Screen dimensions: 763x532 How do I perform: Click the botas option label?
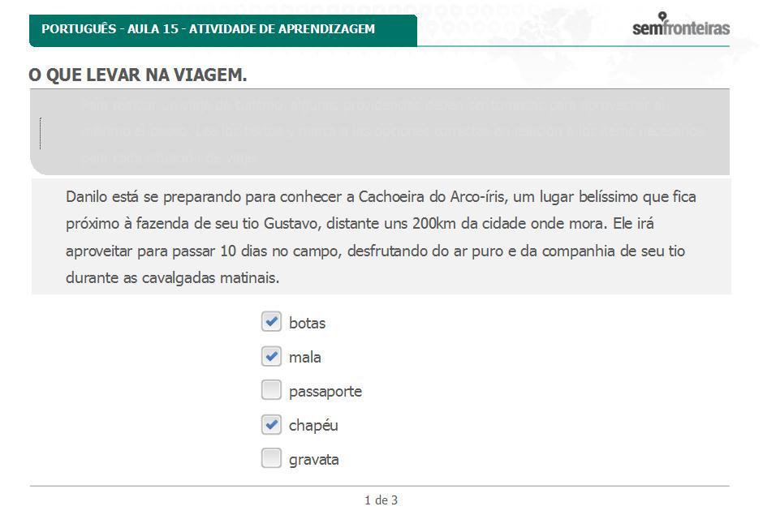pyautogui.click(x=307, y=323)
